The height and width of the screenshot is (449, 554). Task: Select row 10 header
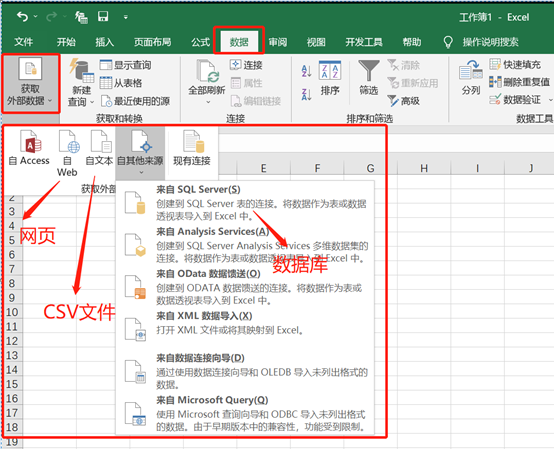(x=12, y=312)
